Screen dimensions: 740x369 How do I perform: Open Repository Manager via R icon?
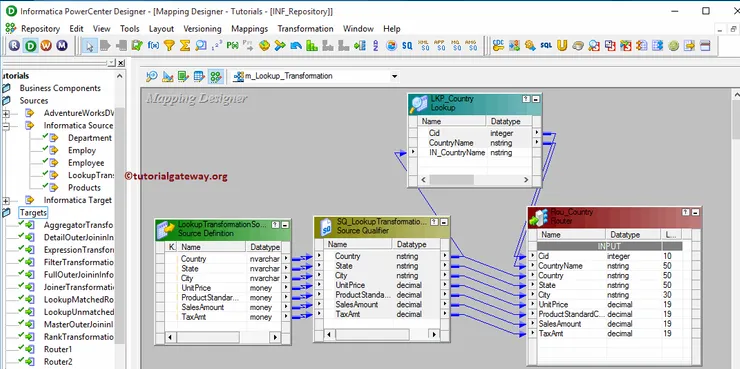click(15, 46)
